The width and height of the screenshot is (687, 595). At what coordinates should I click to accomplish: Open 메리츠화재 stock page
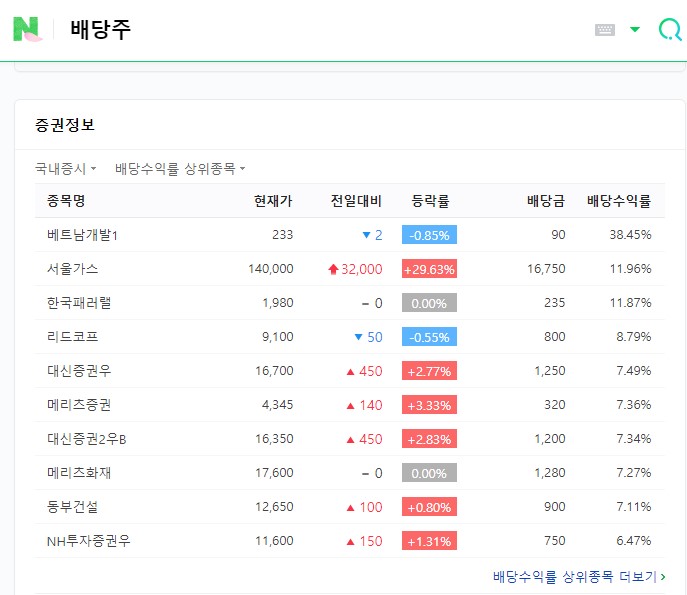79,473
